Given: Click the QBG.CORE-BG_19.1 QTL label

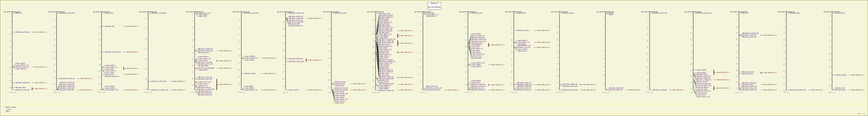Looking at the screenshot, I should (590, 85).
